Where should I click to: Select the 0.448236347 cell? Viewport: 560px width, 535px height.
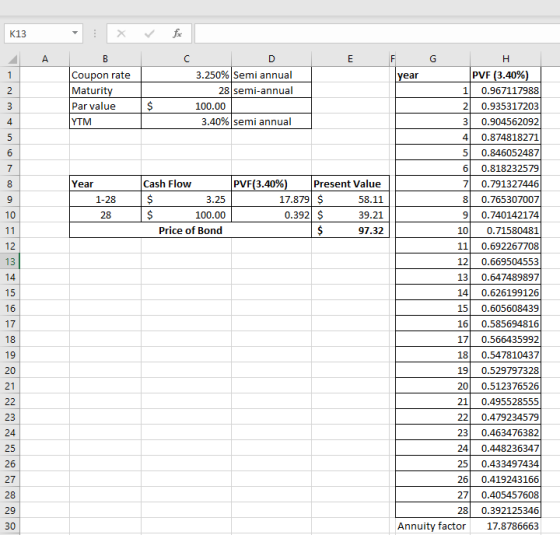coord(506,448)
